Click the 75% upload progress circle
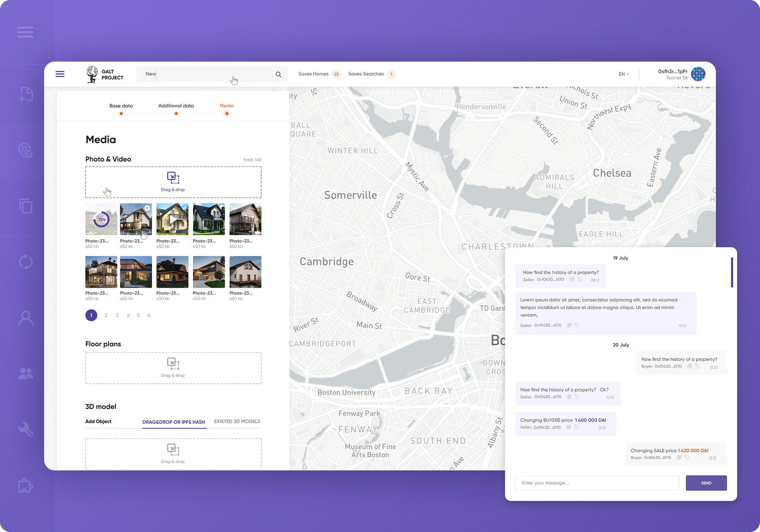This screenshot has height=532, width=760. (101, 219)
